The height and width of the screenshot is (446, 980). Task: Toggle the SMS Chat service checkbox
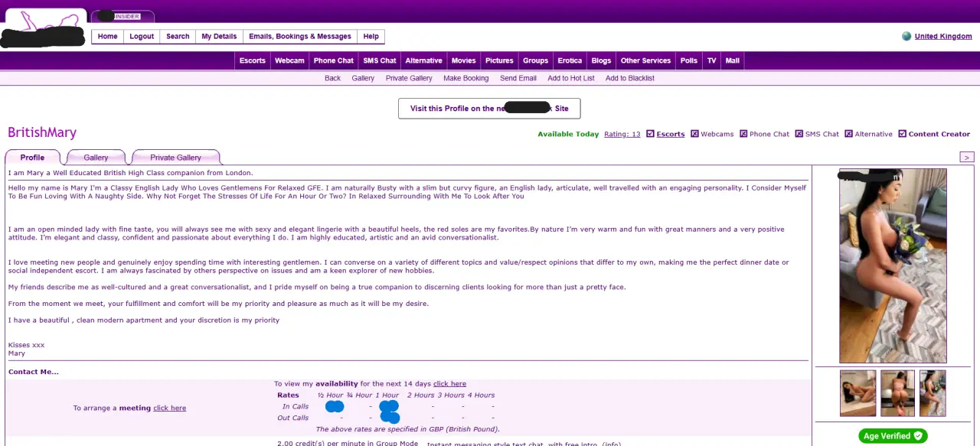tap(799, 134)
